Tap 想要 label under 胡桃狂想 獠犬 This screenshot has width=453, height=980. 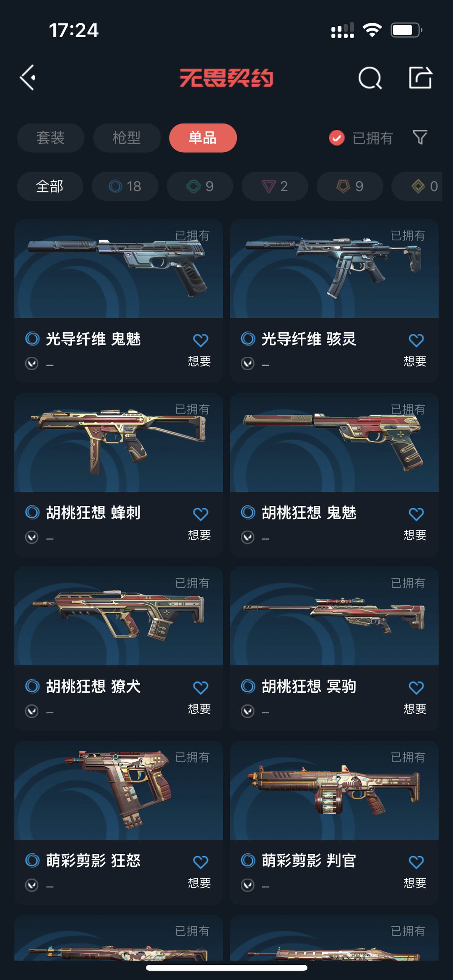point(199,709)
